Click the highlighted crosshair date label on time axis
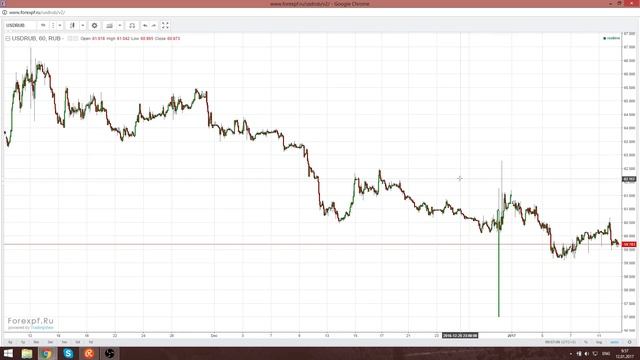The width and height of the screenshot is (640, 360). click(x=460, y=336)
